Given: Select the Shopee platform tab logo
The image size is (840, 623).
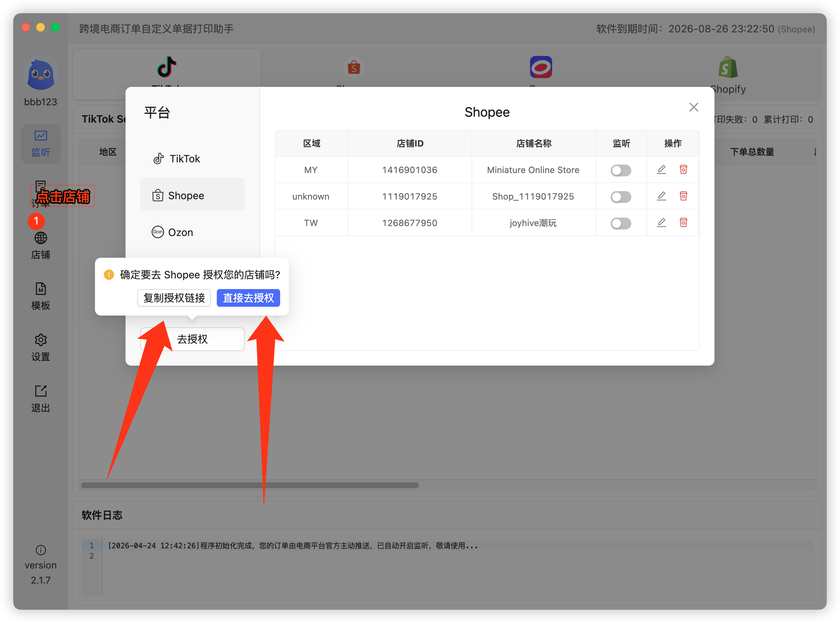Looking at the screenshot, I should click(x=354, y=67).
